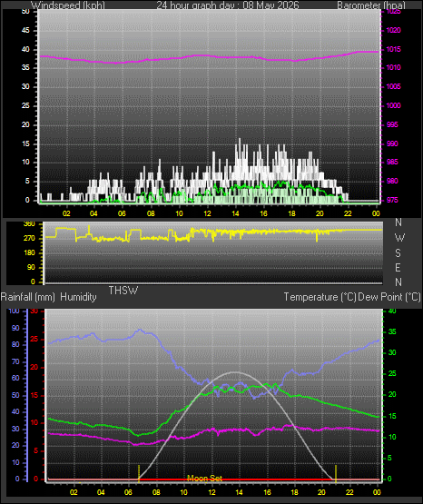The image size is (423, 504).
Task: Click the peak of the solar curve
Action: (x=235, y=372)
